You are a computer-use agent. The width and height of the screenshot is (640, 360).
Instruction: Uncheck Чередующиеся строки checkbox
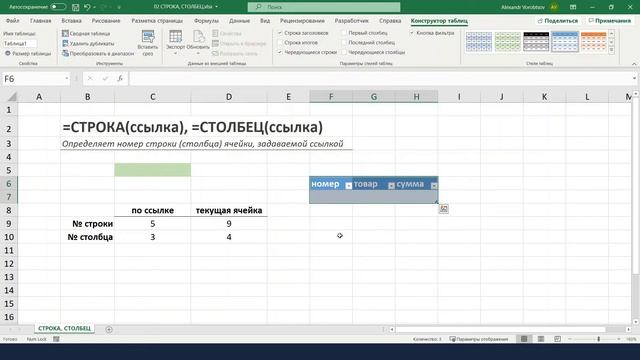[x=280, y=52]
